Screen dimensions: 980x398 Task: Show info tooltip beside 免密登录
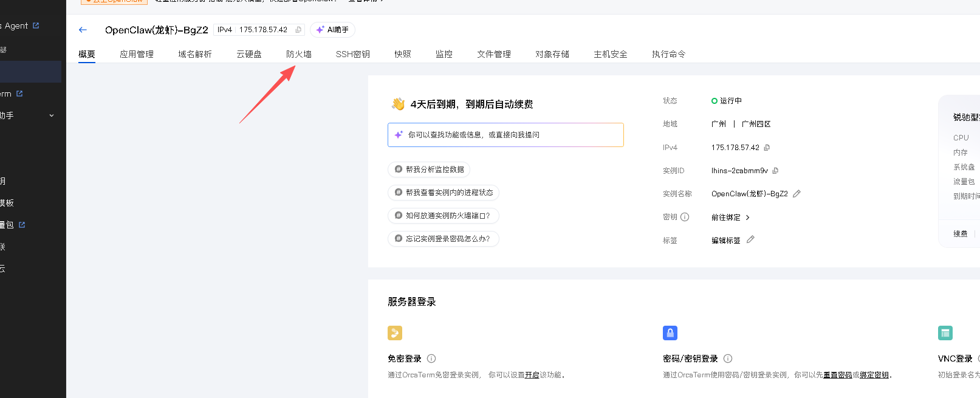(x=431, y=359)
